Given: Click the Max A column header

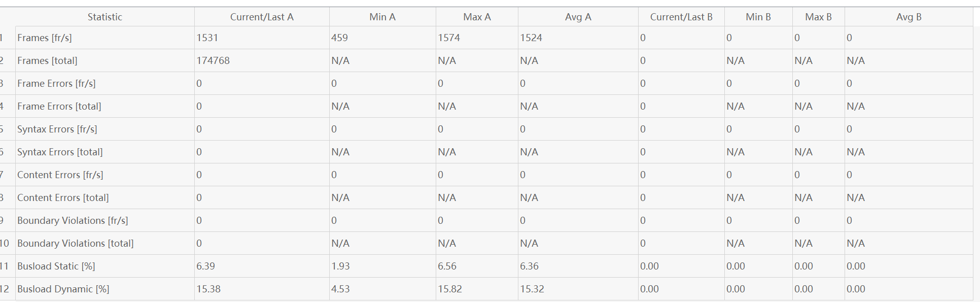Looking at the screenshot, I should click(477, 17).
